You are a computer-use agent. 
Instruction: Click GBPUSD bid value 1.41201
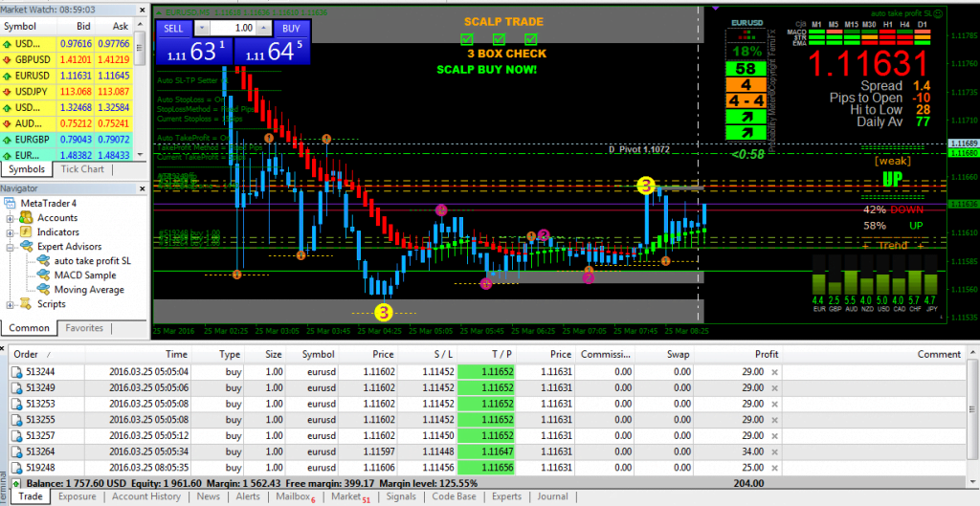point(75,60)
